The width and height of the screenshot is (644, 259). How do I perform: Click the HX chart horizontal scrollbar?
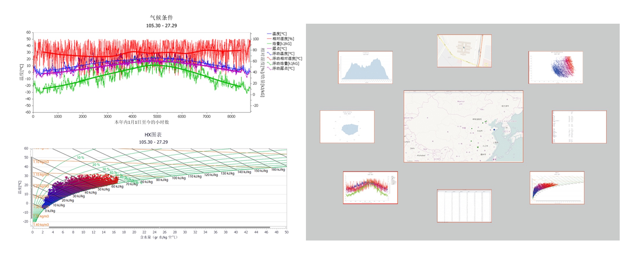point(159,227)
